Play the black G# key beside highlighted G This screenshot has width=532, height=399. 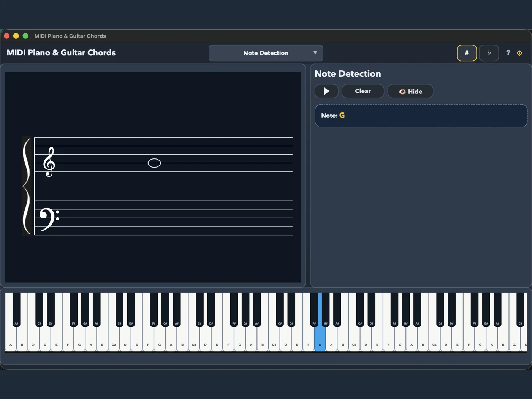[x=326, y=310]
